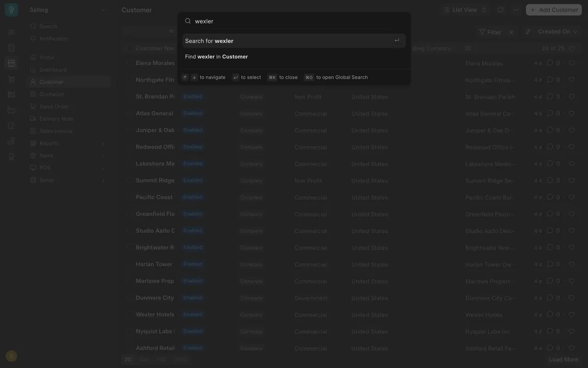Select 'Find wexler in Customer' option
The image size is (588, 368).
click(294, 57)
